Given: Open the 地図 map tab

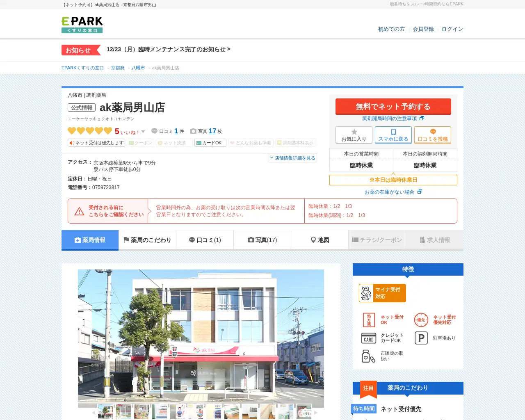Looking at the screenshot, I should 320,240.
